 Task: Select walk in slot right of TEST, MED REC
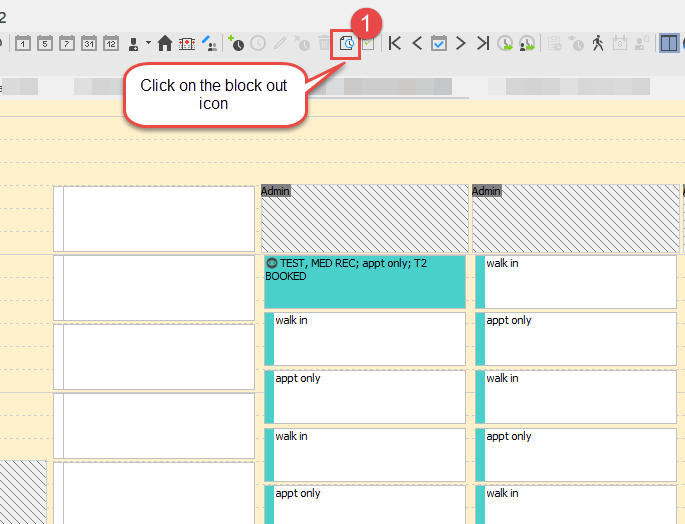click(576, 282)
